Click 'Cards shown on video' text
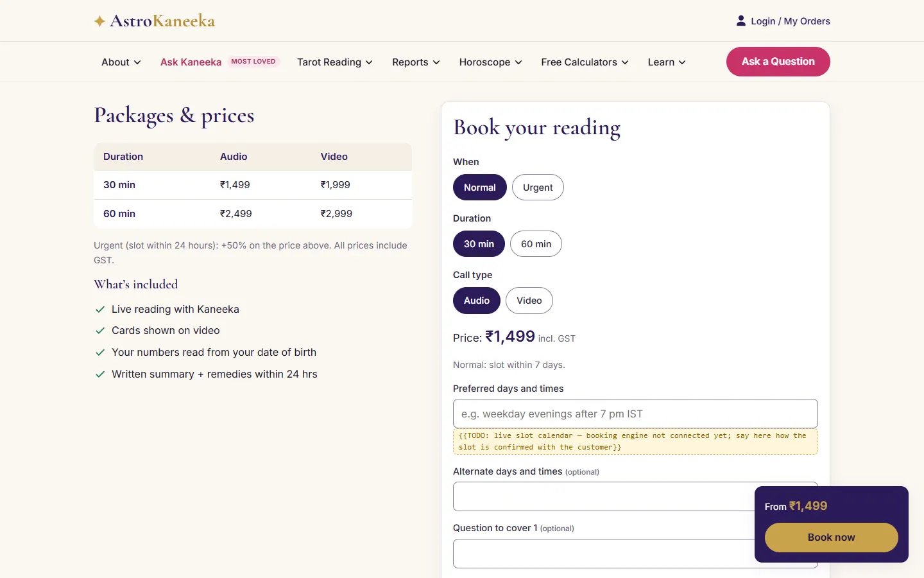This screenshot has width=924, height=578. click(x=166, y=331)
